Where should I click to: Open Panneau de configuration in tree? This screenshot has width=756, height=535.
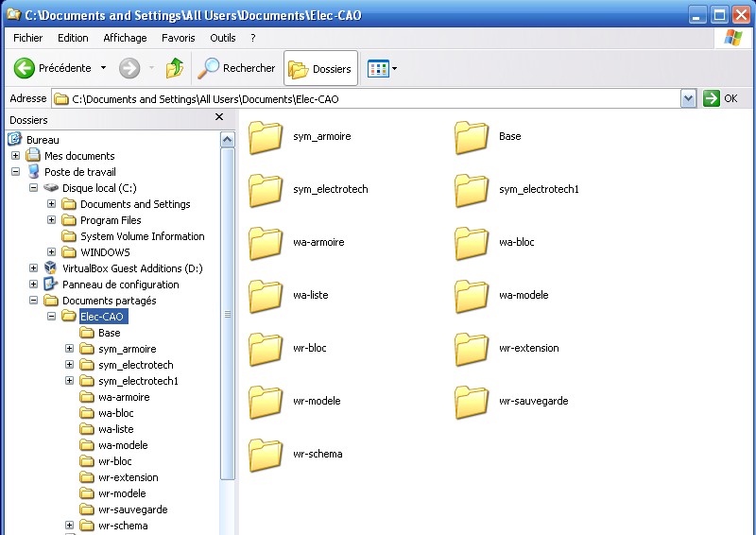click(120, 285)
